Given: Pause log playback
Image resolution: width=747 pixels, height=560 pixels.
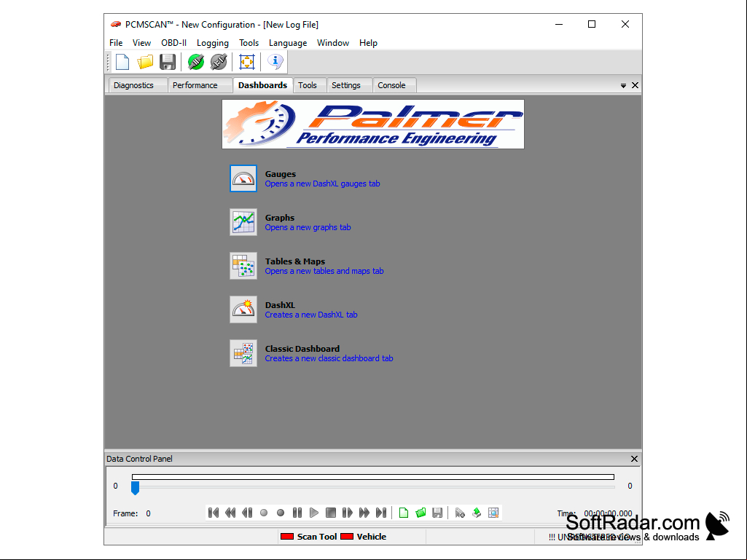Looking at the screenshot, I should 297,513.
